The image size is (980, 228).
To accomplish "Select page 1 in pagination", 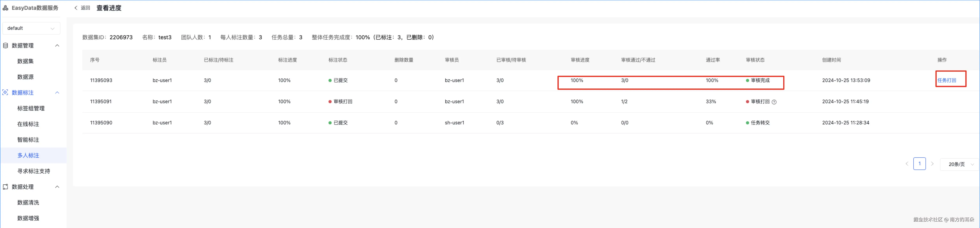I will pyautogui.click(x=919, y=164).
